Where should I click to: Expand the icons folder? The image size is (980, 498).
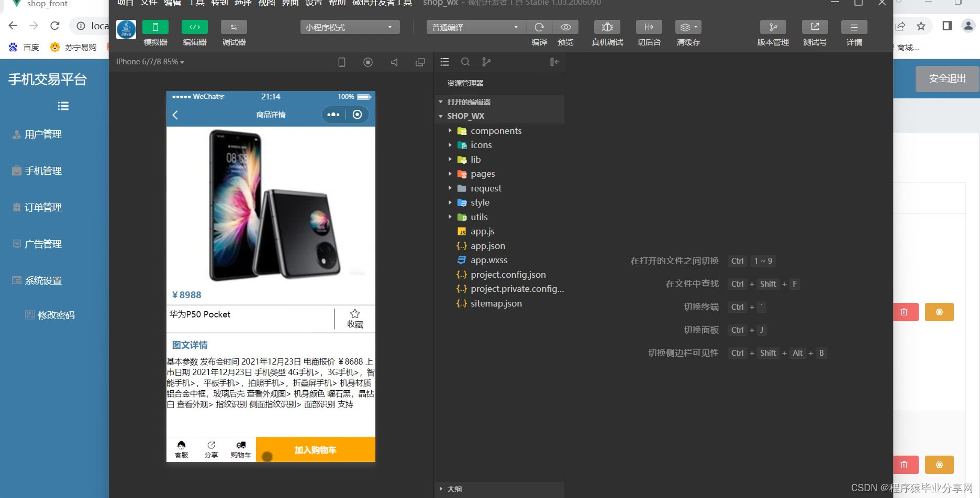pyautogui.click(x=499, y=145)
